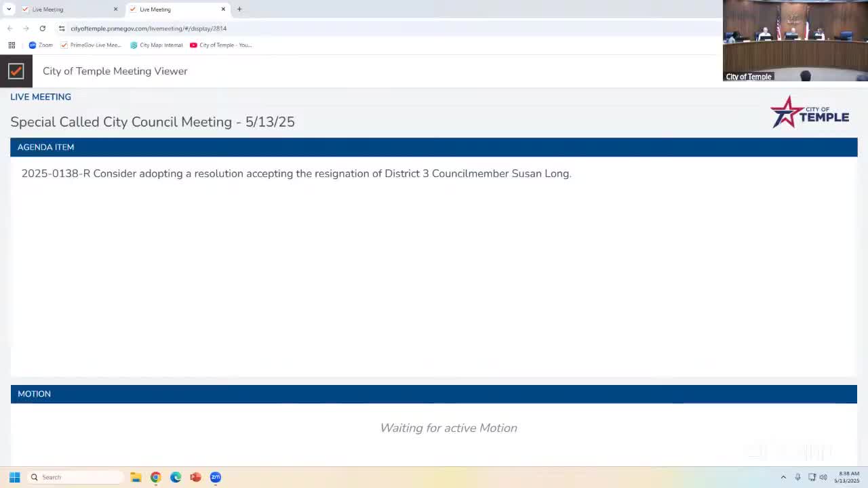Open the Chrome apps grid icon

tap(12, 45)
